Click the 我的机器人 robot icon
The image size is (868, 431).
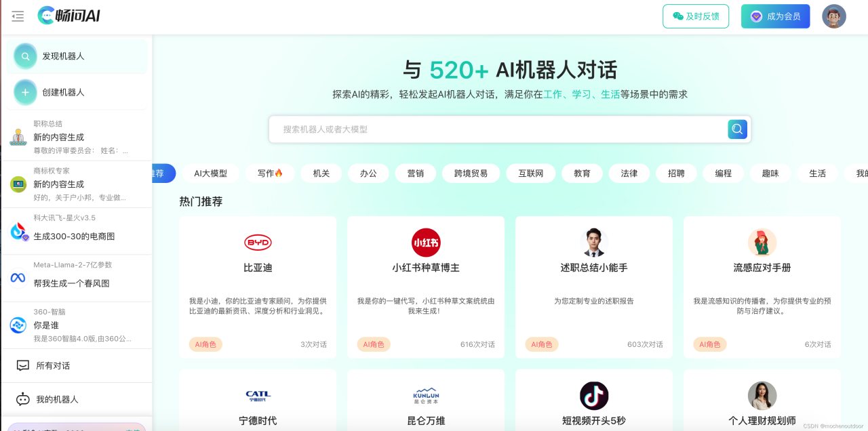(x=23, y=399)
